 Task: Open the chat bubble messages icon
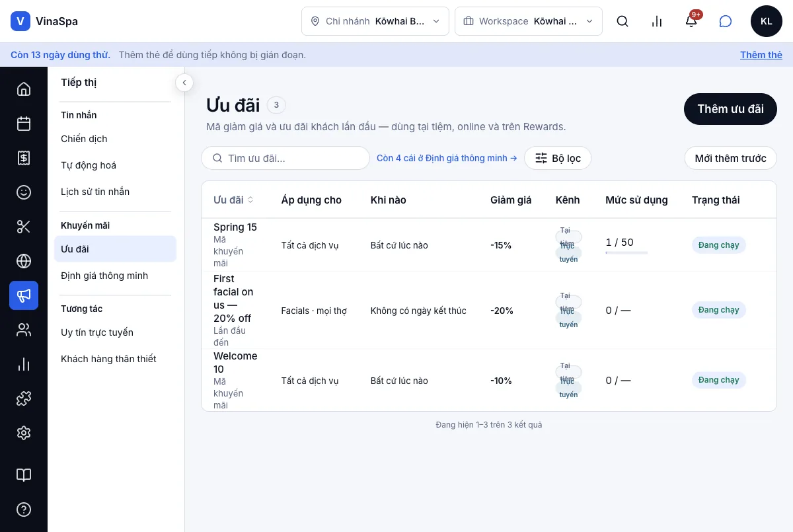pyautogui.click(x=726, y=21)
